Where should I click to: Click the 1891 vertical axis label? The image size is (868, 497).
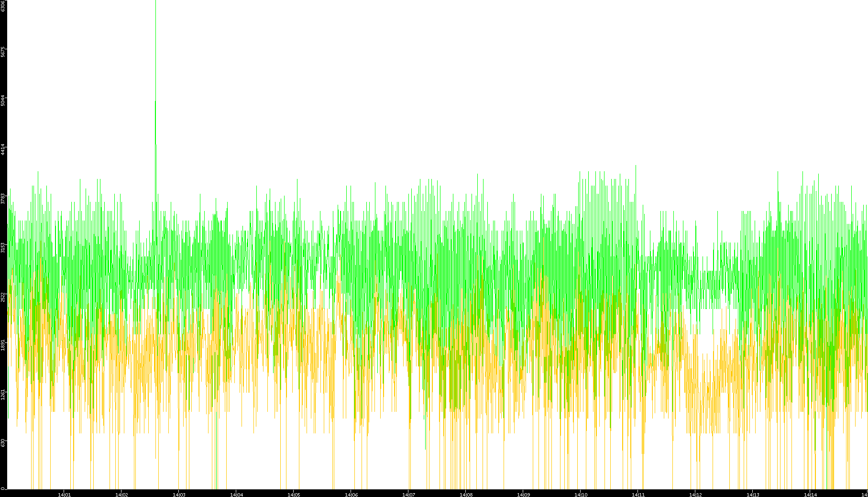pos(3,345)
